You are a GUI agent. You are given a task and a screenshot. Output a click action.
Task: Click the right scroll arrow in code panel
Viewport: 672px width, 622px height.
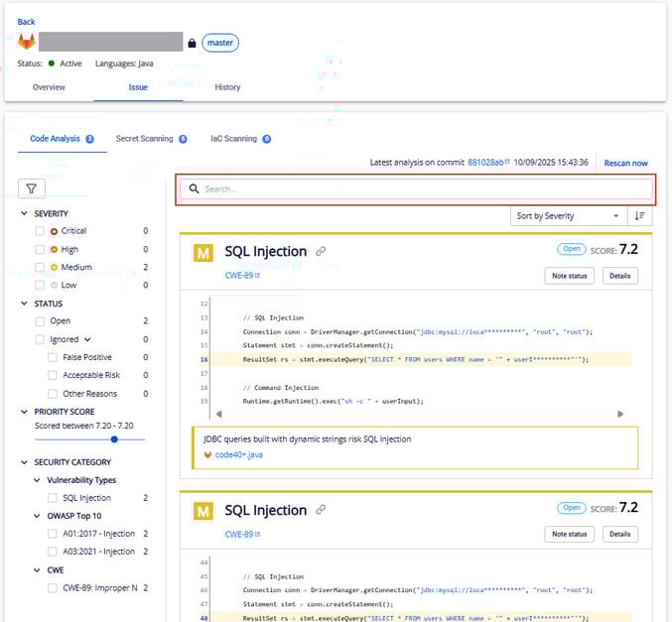pos(620,414)
